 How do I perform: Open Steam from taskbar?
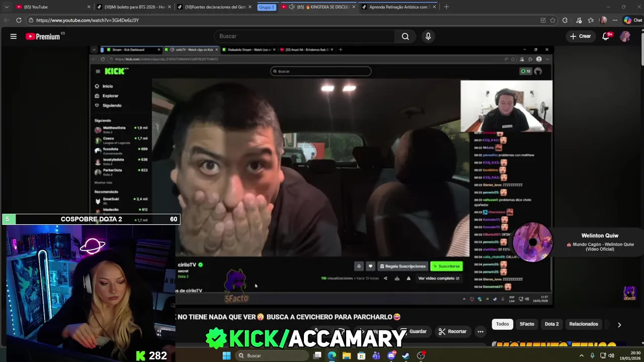406,355
